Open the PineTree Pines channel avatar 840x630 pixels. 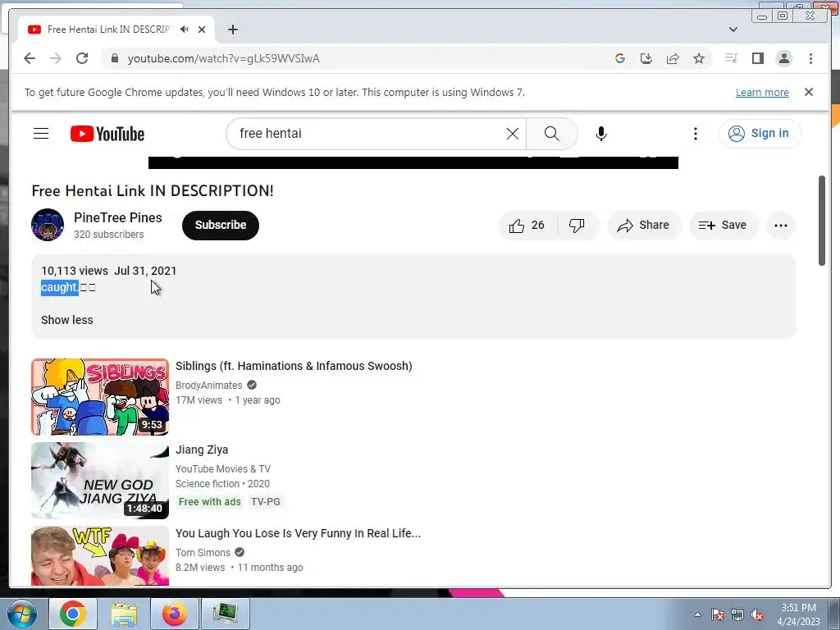48,225
